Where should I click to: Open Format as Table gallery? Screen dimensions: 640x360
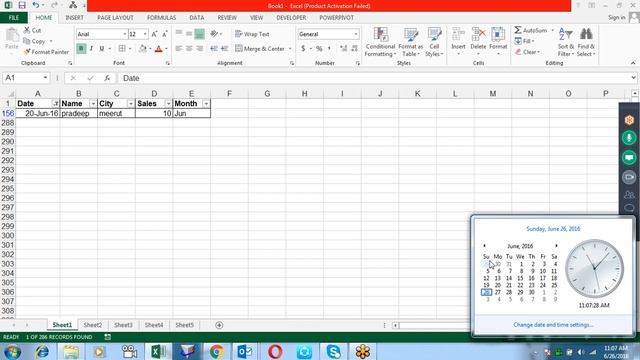(411, 42)
